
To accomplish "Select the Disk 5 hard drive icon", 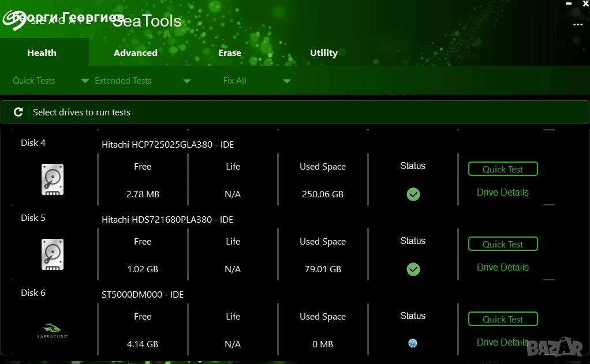I will point(53,254).
